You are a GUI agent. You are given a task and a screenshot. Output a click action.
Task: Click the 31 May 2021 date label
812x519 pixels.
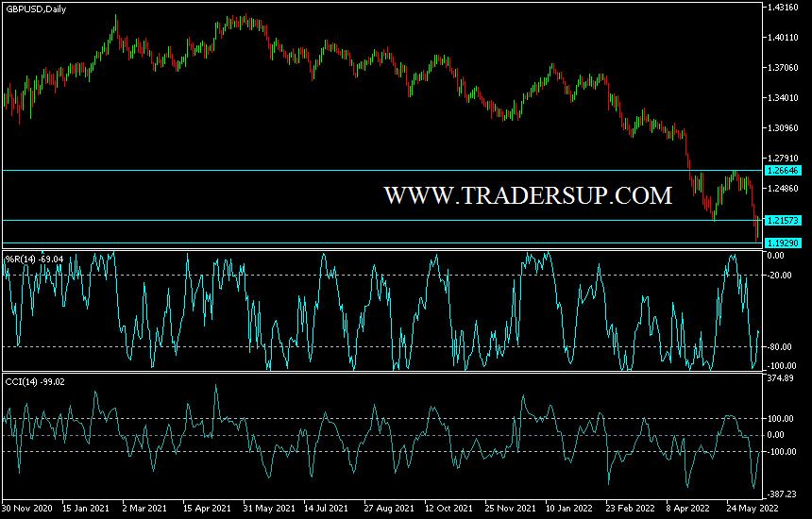click(269, 508)
